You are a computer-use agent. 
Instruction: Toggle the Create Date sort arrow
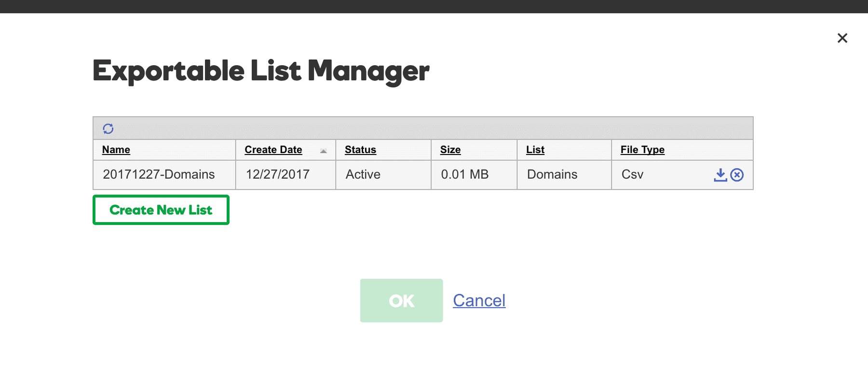[x=324, y=151]
